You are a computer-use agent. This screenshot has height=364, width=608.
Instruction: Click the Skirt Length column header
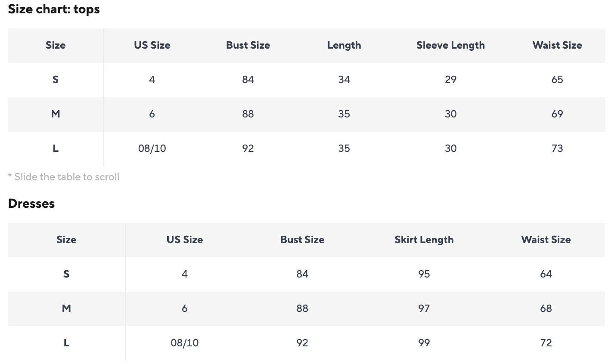click(424, 240)
